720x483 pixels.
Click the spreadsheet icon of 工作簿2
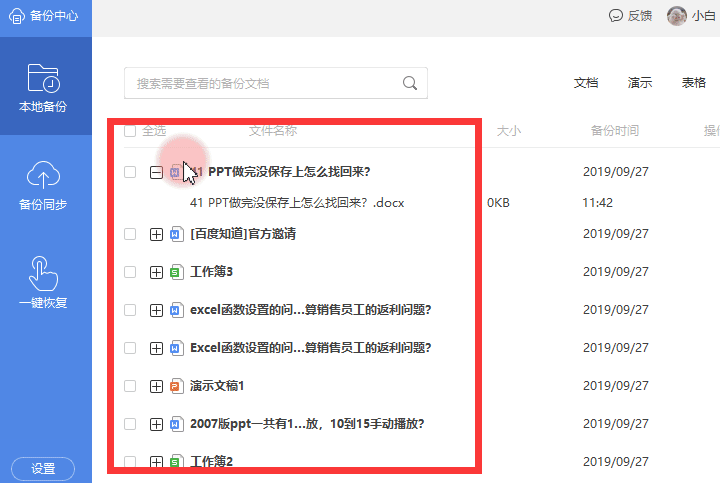click(x=176, y=461)
